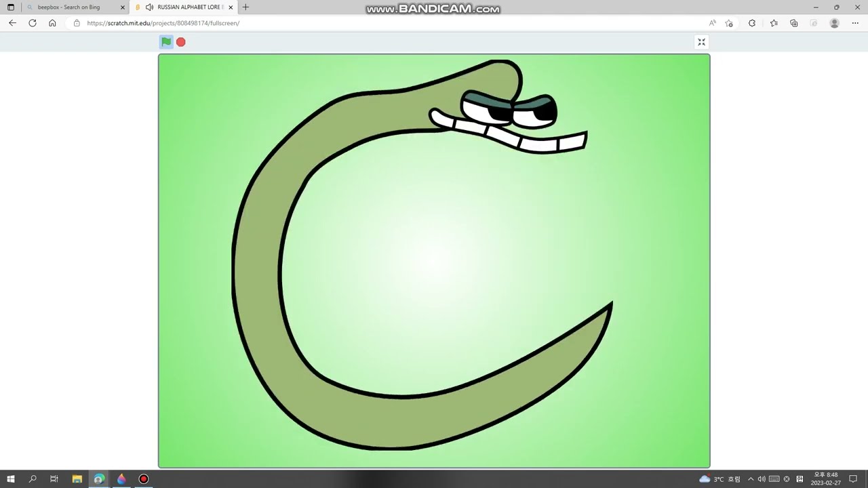Open Task View on the taskbar
The height and width of the screenshot is (488, 868).
pyautogui.click(x=54, y=479)
